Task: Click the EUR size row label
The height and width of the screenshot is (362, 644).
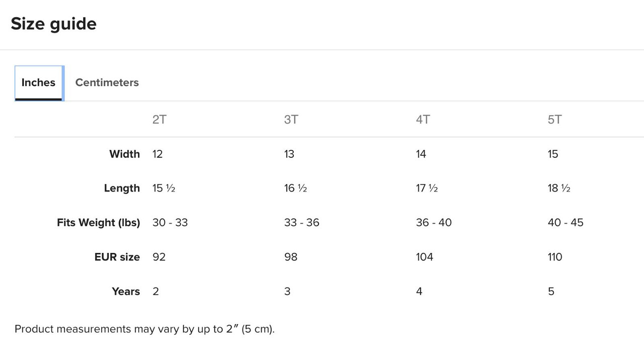Action: [117, 257]
